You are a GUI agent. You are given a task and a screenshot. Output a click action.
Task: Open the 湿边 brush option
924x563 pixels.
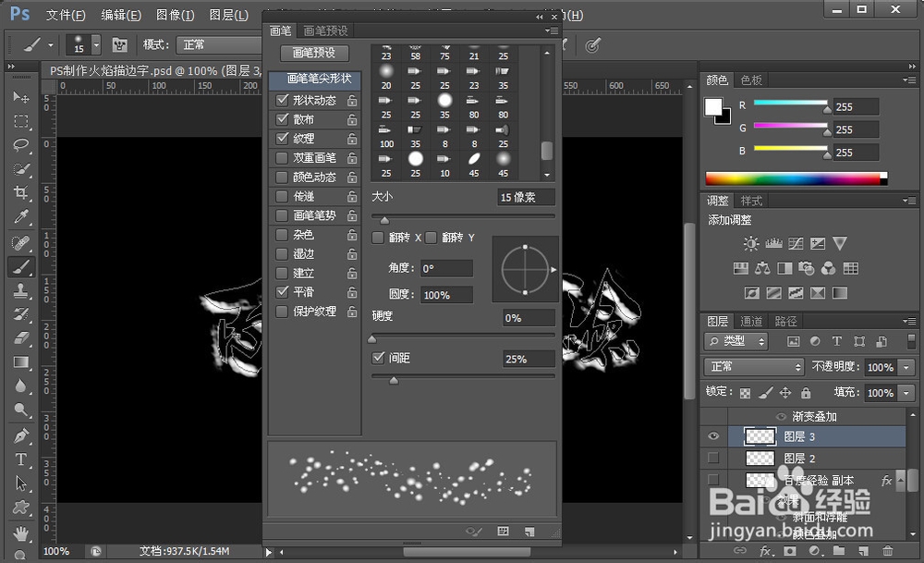click(x=303, y=253)
